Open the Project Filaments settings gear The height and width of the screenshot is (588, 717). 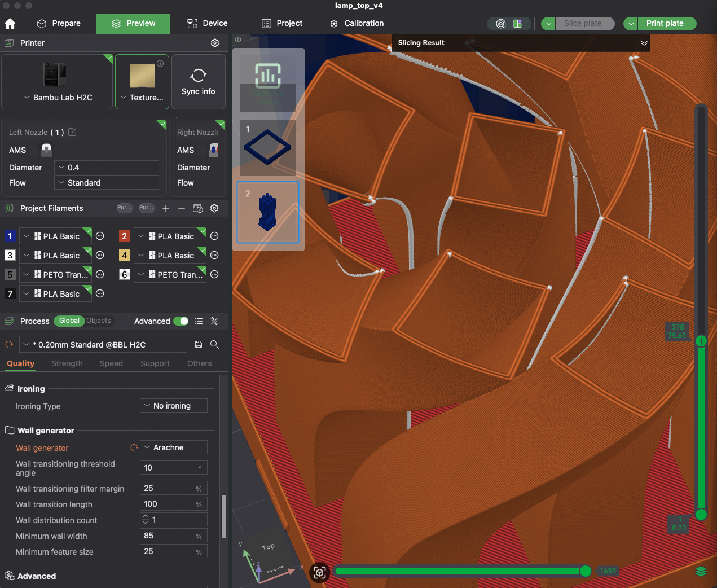coord(214,208)
